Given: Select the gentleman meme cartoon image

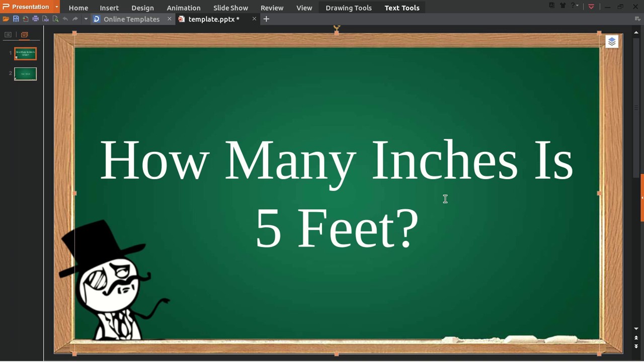Looking at the screenshot, I should 114,280.
